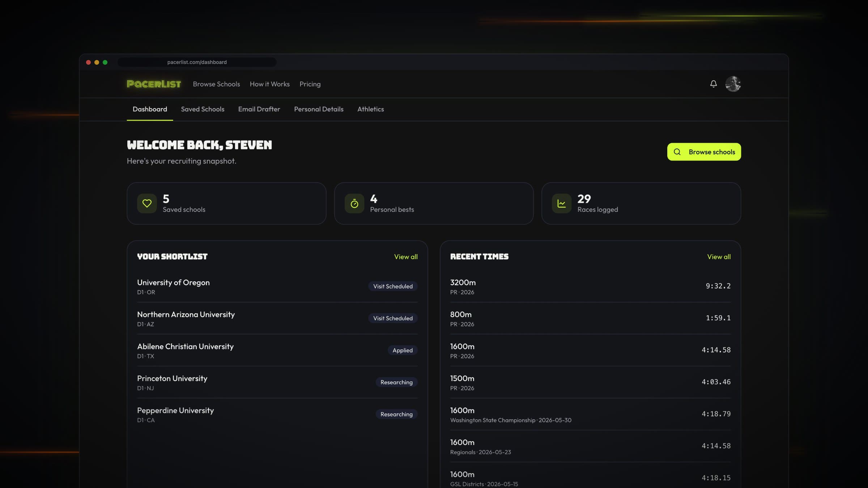The height and width of the screenshot is (488, 868).
Task: Select the Dashboard tab
Action: coord(150,109)
